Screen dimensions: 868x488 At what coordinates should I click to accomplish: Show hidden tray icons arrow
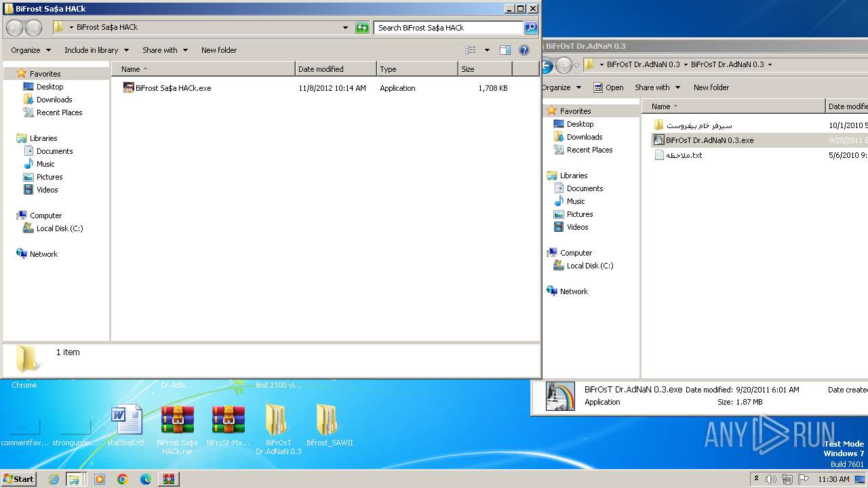(756, 479)
